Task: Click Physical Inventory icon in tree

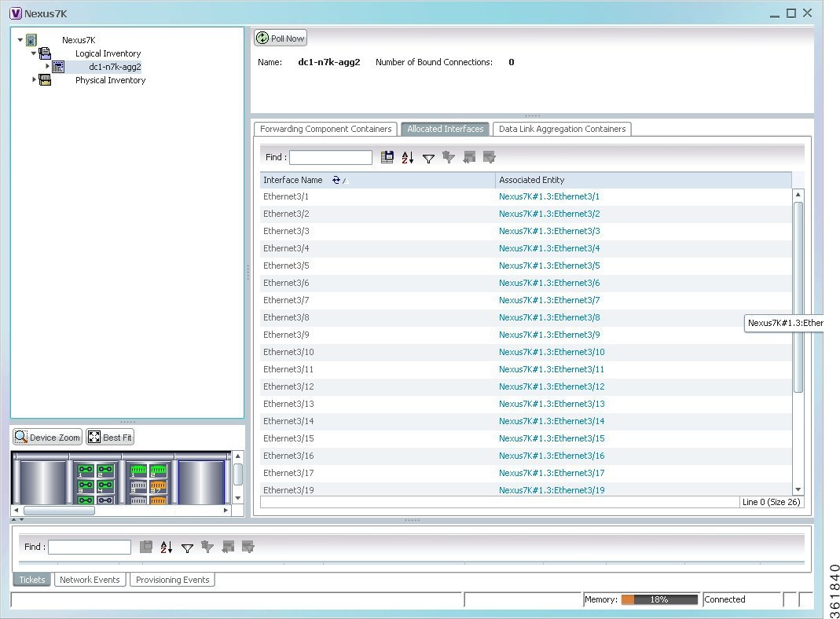Action: click(x=45, y=80)
